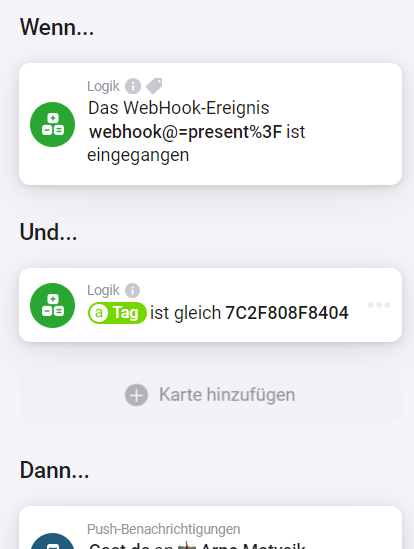Open the Push-Benachrichtigungen card
This screenshot has height=549, width=414.
211,528
